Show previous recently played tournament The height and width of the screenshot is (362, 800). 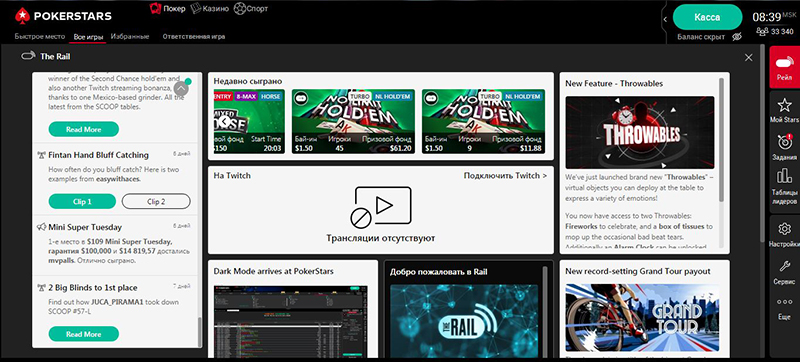click(x=223, y=122)
